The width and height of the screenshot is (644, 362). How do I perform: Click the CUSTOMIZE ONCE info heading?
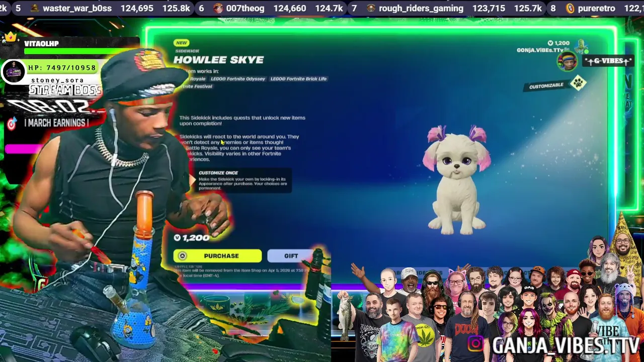coord(218,173)
